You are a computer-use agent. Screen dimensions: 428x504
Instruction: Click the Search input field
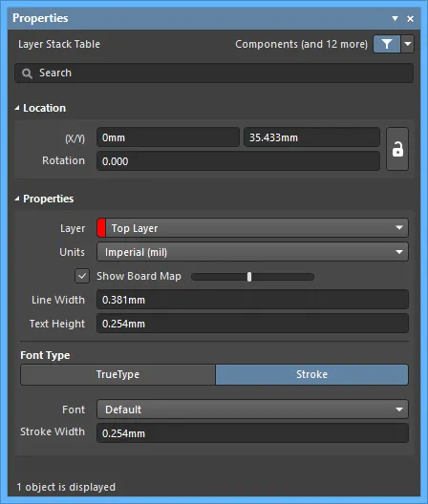coord(214,73)
